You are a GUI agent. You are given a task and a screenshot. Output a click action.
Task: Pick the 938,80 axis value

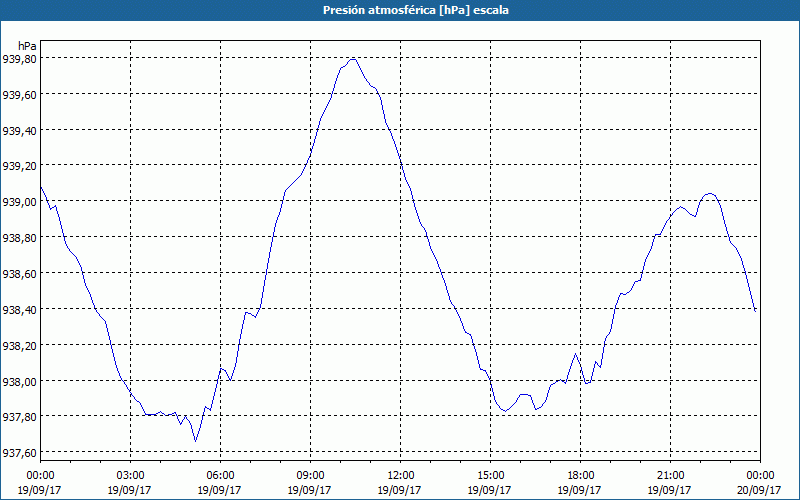[x=19, y=237]
